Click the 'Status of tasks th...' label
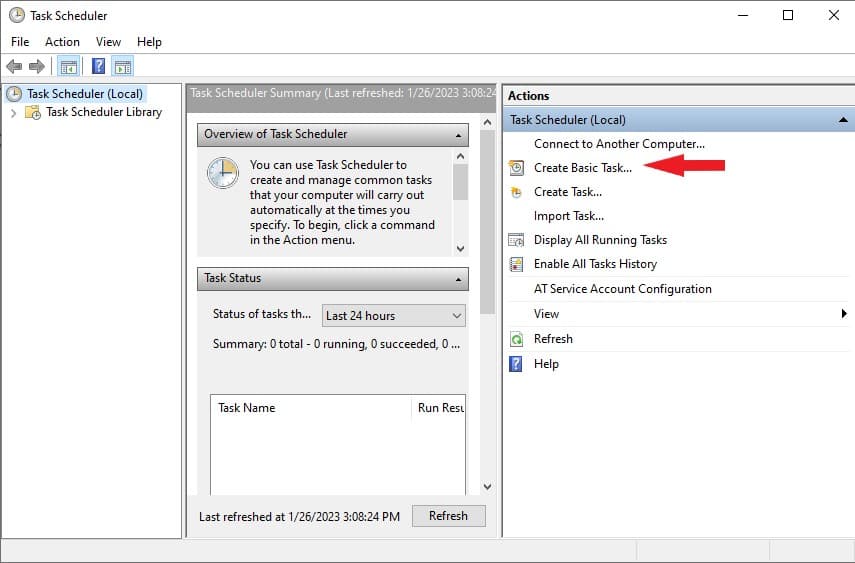 click(x=262, y=314)
